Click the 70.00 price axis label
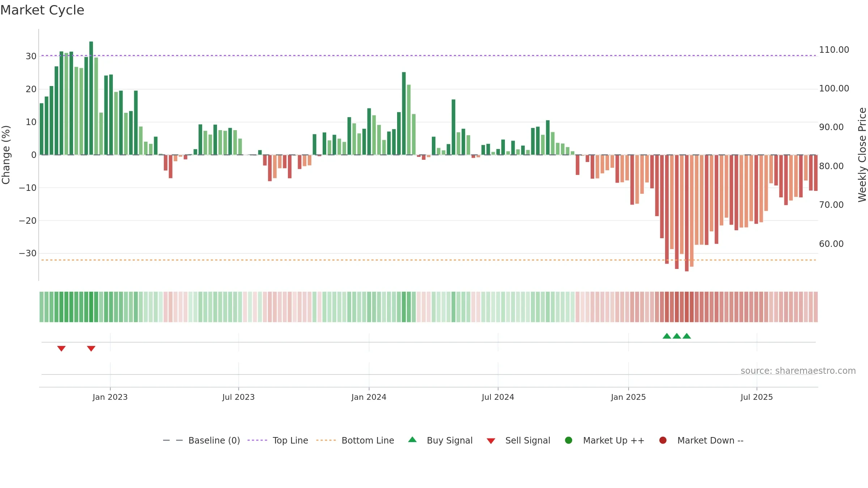 click(831, 205)
